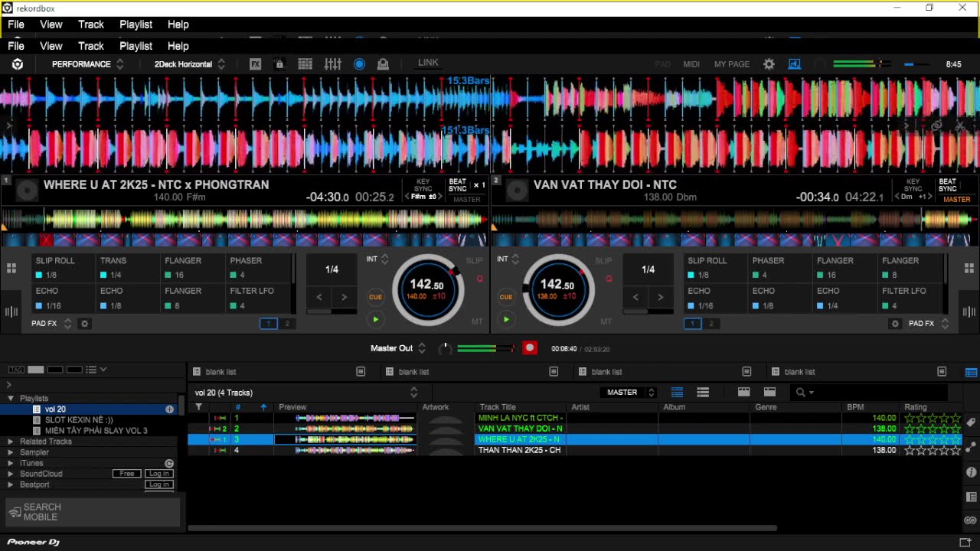Show the pad grid view on deck 1
Screen dimensions: 980x551
(x=11, y=268)
